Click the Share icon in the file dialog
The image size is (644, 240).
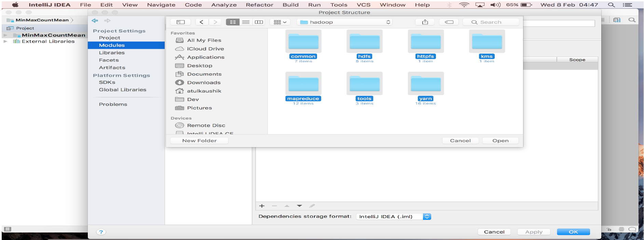(x=425, y=22)
